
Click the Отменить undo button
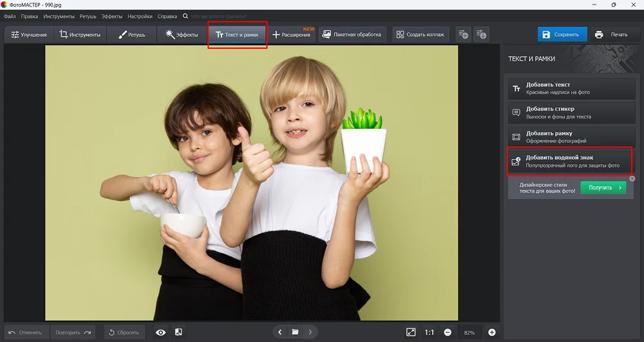tap(26, 332)
